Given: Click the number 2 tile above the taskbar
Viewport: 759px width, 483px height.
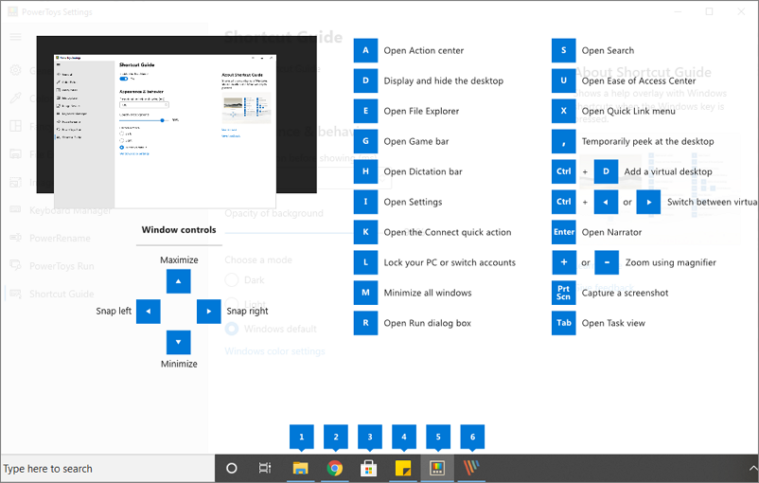Looking at the screenshot, I should click(336, 437).
